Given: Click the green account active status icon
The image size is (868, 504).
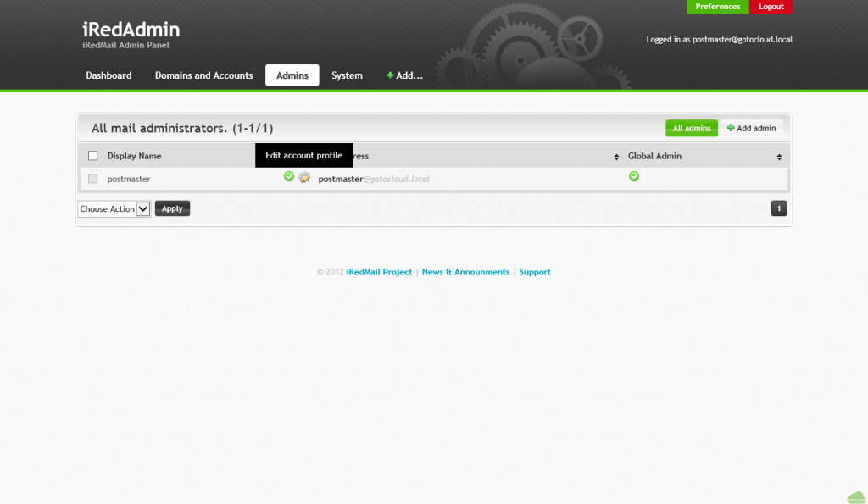Looking at the screenshot, I should [289, 176].
